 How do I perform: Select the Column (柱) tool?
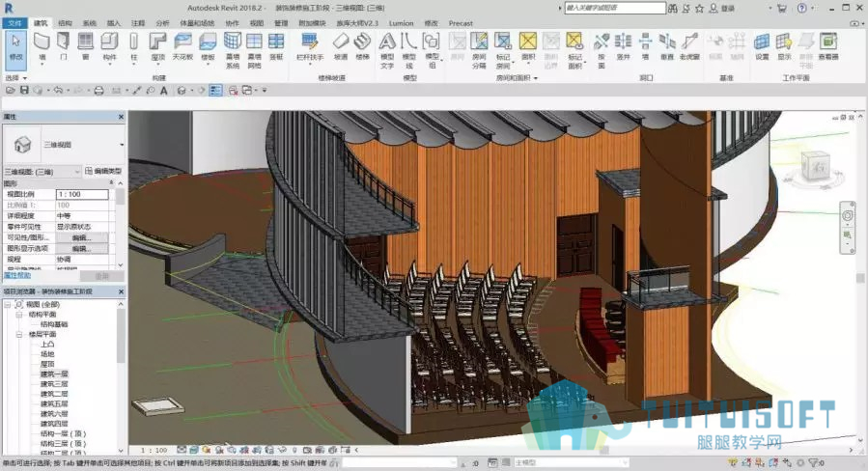coord(133,46)
